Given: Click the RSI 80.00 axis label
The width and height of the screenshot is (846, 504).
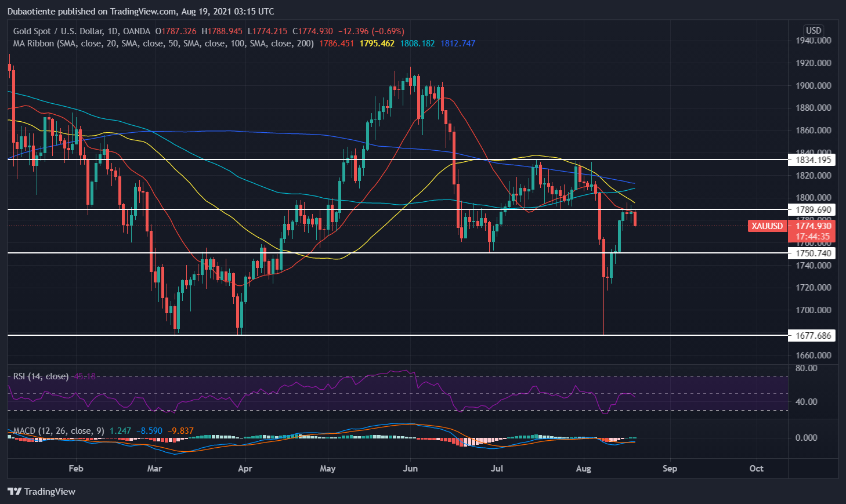Looking at the screenshot, I should pos(806,368).
